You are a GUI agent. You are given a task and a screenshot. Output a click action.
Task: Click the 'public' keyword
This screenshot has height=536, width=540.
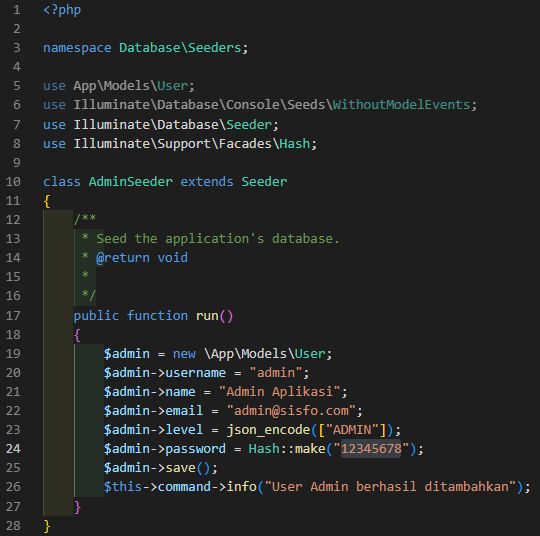point(96,316)
